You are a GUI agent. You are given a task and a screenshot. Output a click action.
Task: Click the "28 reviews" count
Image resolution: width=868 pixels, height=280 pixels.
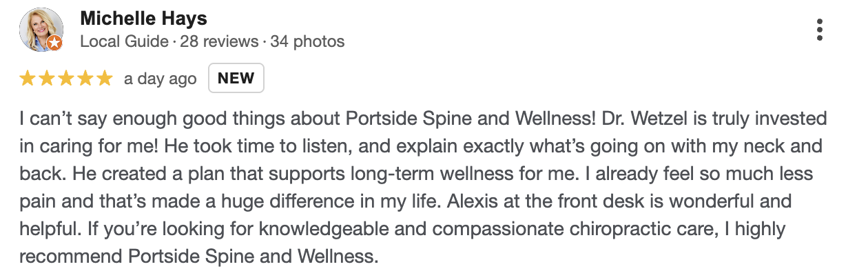click(x=220, y=41)
